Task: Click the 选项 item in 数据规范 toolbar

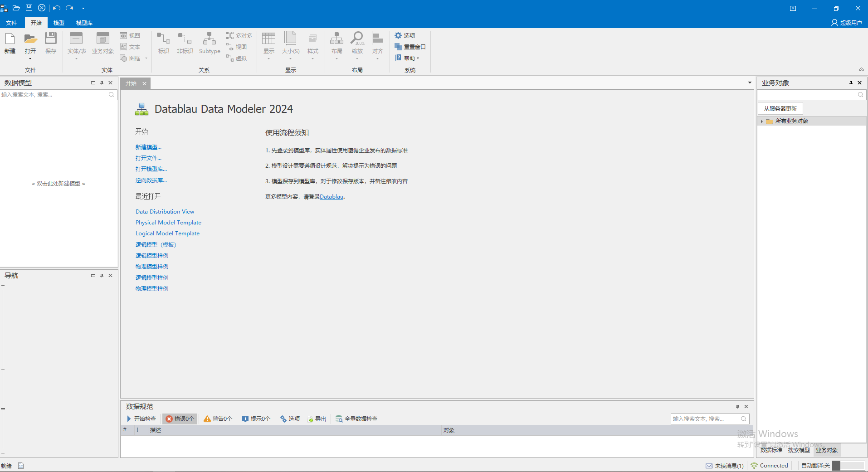Action: (x=290, y=419)
